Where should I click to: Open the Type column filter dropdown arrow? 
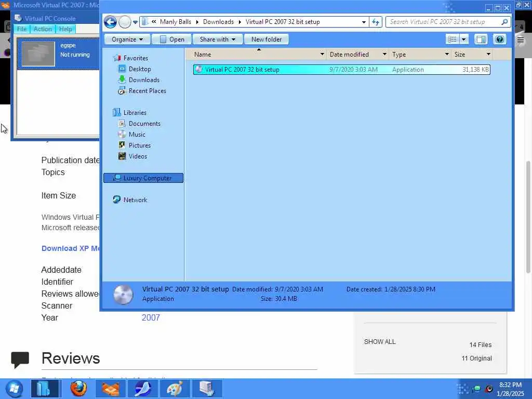pyautogui.click(x=447, y=54)
